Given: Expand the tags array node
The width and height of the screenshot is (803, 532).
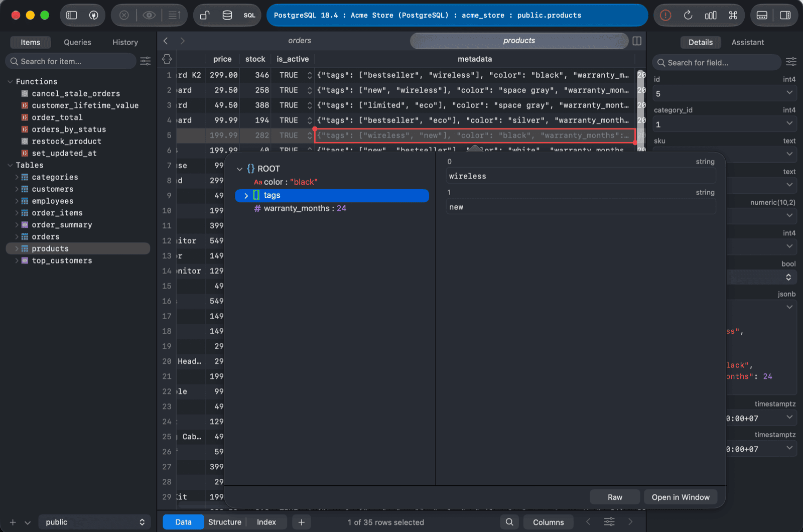Looking at the screenshot, I should tap(246, 196).
